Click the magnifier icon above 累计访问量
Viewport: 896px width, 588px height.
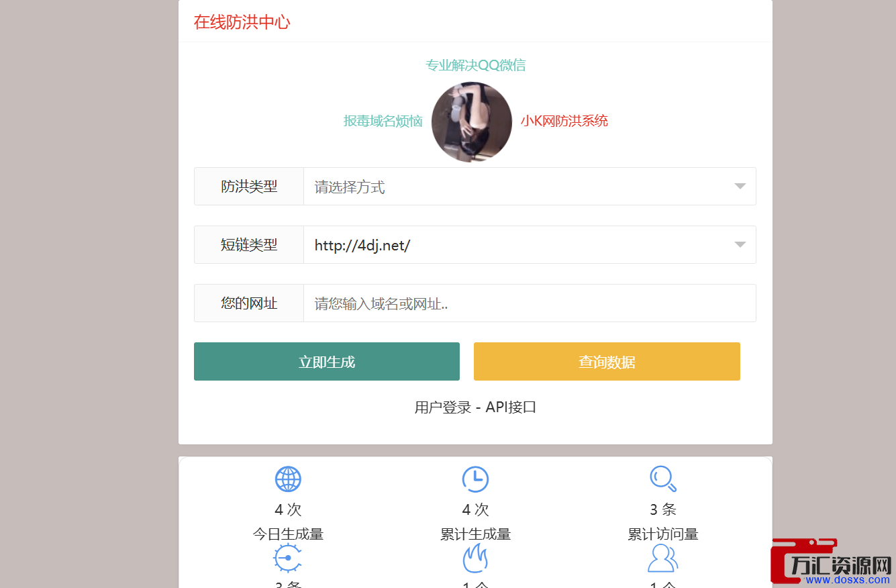[x=662, y=479]
